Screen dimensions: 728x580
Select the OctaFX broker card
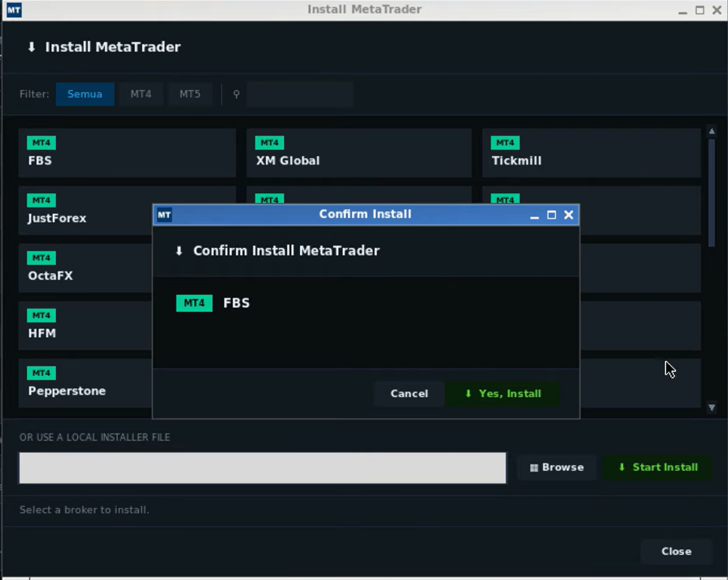85,268
